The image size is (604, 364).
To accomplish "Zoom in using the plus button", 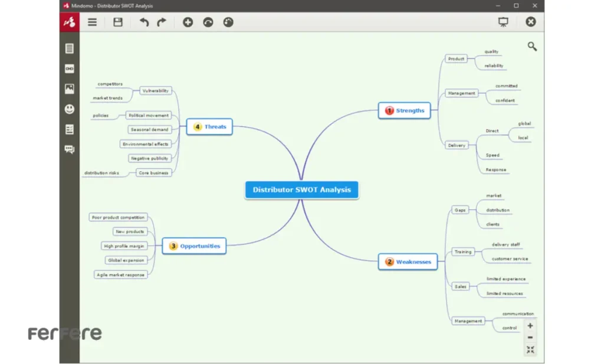I will 530,326.
